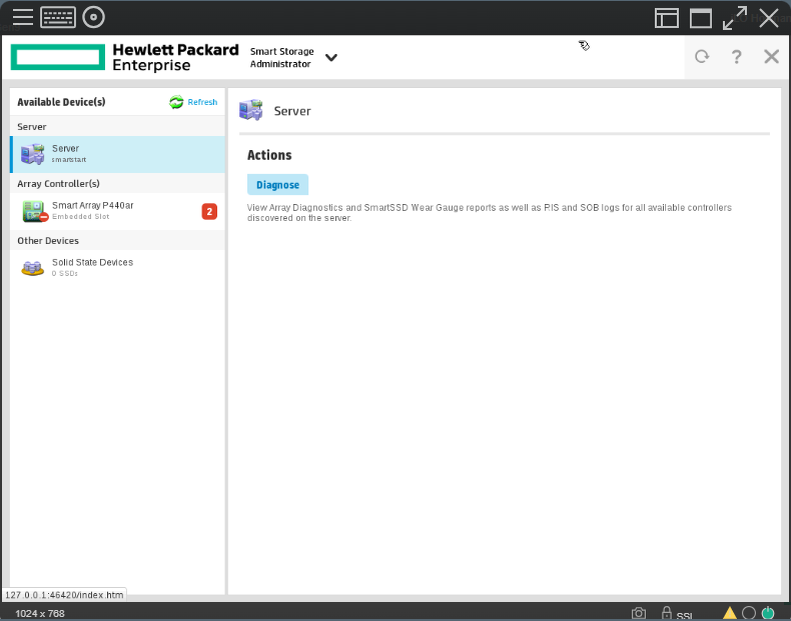791x621 pixels.
Task: Click the Smart Array controller icon
Action: 34,211
